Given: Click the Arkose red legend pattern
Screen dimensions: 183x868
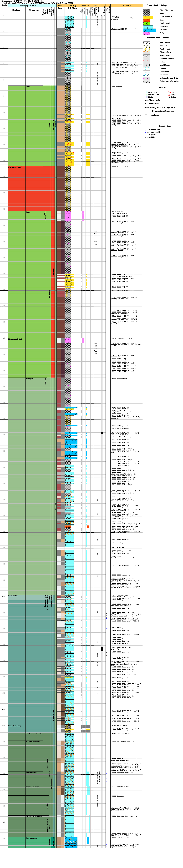Looking at the screenshot, I should pos(147,20).
